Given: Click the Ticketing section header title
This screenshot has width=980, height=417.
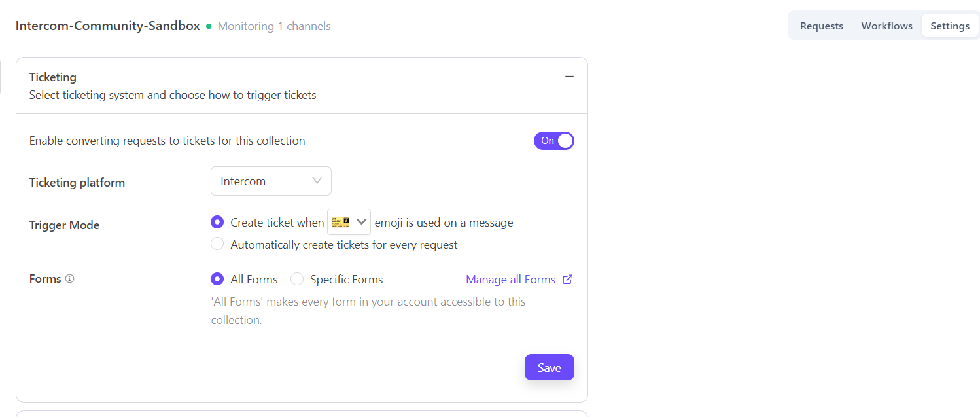Looking at the screenshot, I should [53, 77].
